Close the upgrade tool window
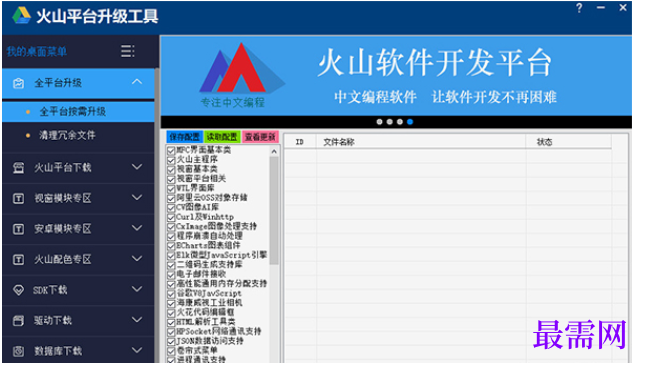The image size is (645, 366). tap(623, 7)
